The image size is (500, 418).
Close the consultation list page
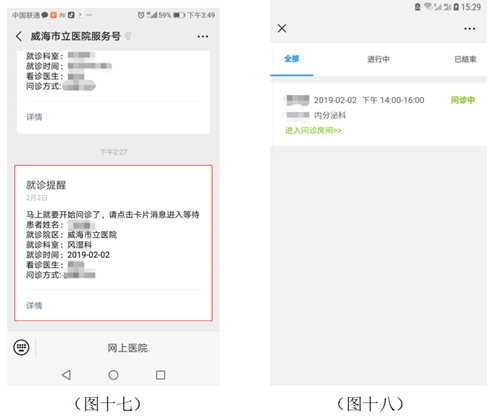282,28
